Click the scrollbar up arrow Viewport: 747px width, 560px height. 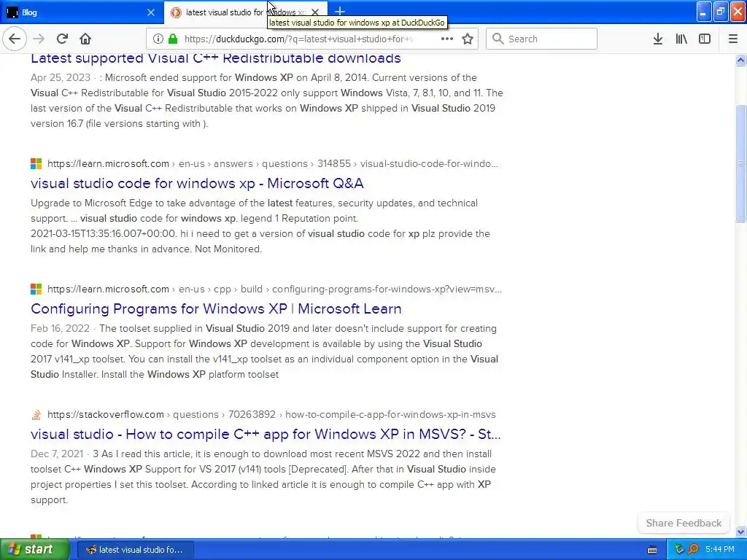pyautogui.click(x=740, y=60)
